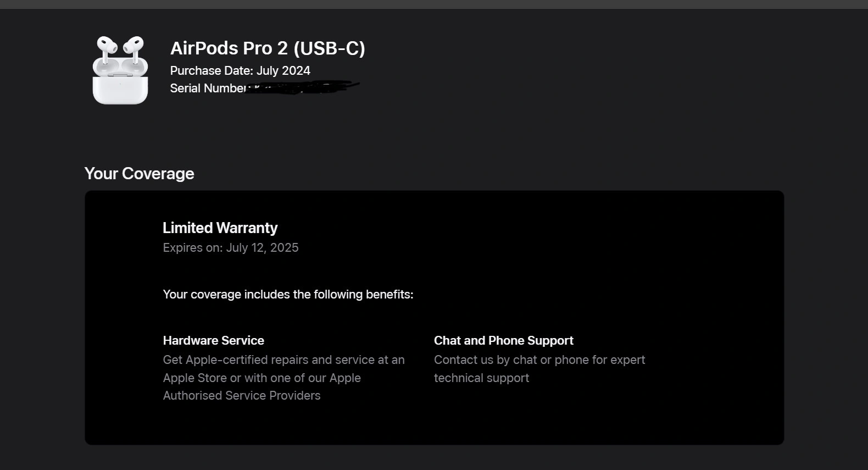Click the technical support text line

(x=482, y=378)
